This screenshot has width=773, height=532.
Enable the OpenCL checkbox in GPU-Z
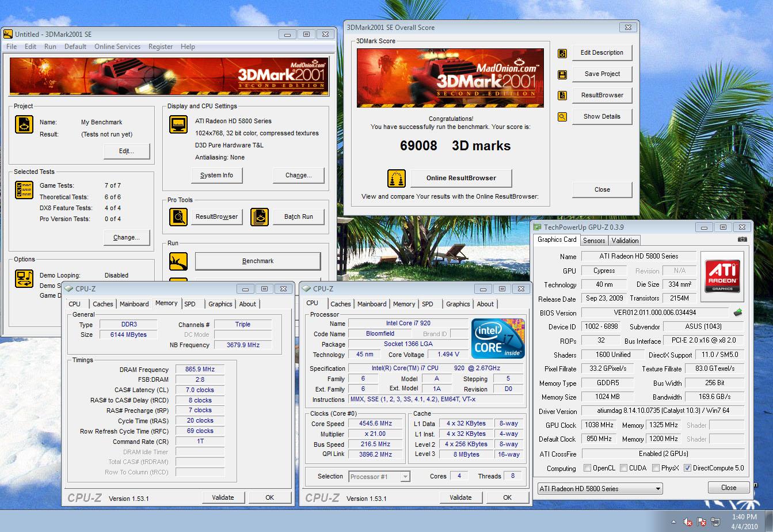coord(587,468)
